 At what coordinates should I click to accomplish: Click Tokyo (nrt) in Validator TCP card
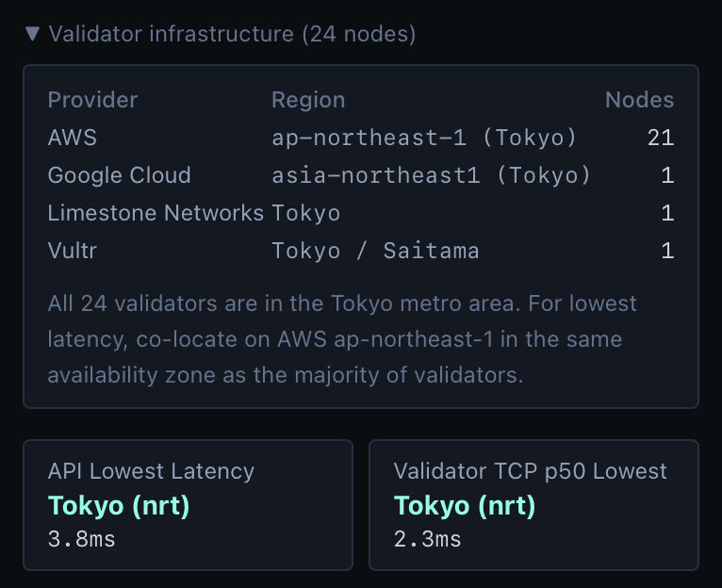click(465, 506)
